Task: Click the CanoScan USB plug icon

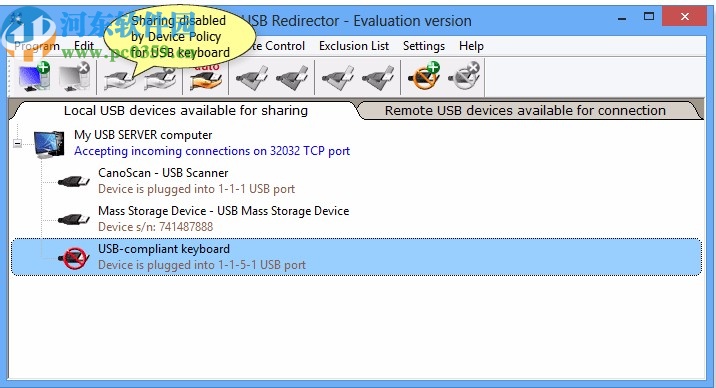Action: coord(74,181)
